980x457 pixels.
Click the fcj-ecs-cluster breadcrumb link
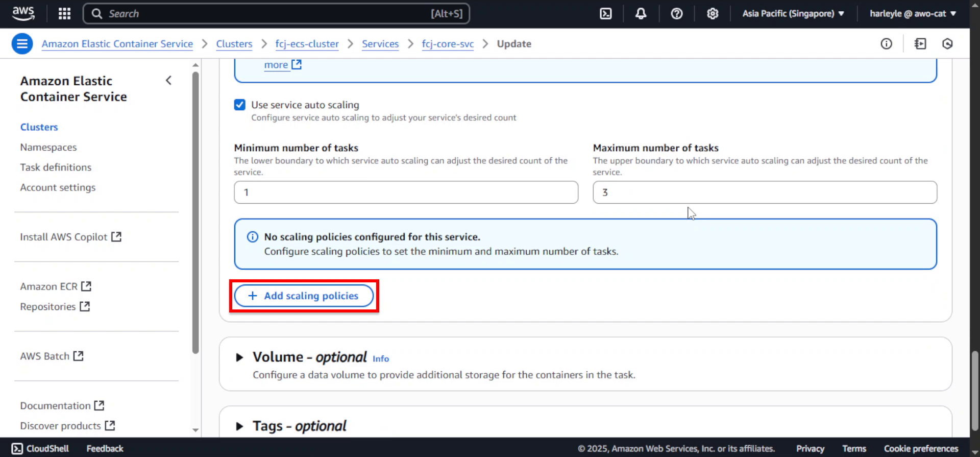(307, 44)
